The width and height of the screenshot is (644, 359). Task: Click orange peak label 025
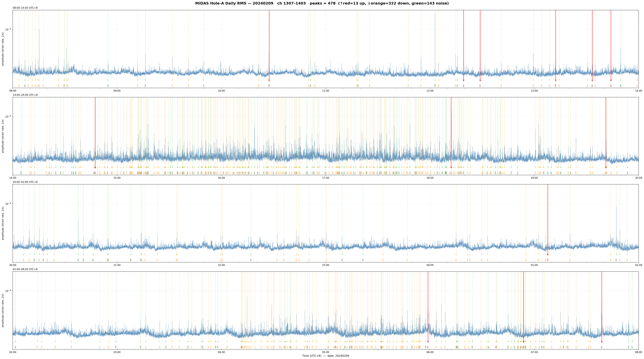pyautogui.click(x=369, y=86)
